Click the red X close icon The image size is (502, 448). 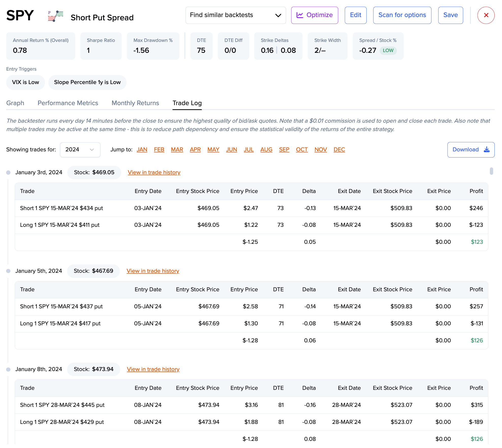(486, 15)
